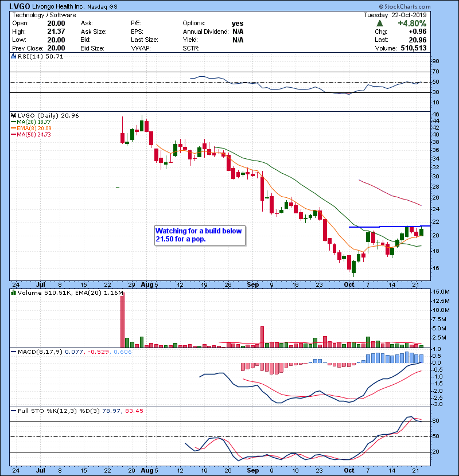Click the Ask Size label
Screen dimensions: 459x476
(x=94, y=32)
